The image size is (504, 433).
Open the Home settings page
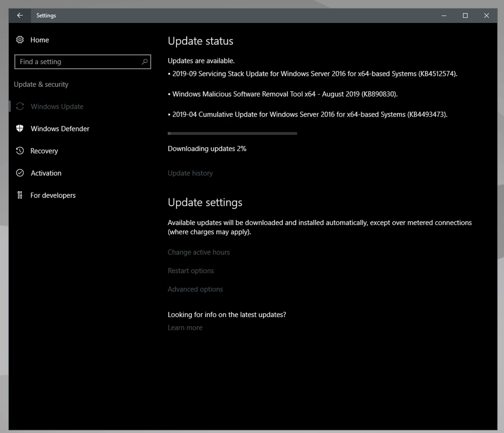[x=39, y=40]
